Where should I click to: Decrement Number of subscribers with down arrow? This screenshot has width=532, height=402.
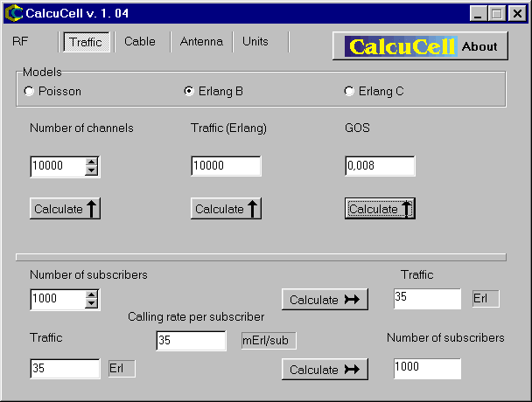click(92, 304)
